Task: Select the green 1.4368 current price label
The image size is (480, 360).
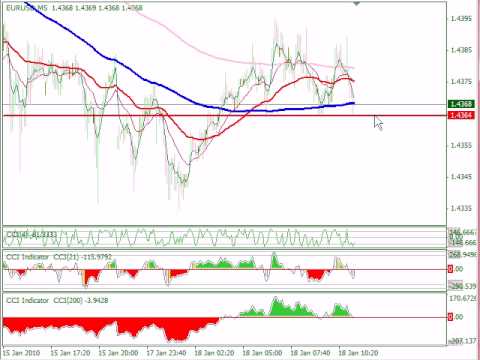Action: point(461,104)
